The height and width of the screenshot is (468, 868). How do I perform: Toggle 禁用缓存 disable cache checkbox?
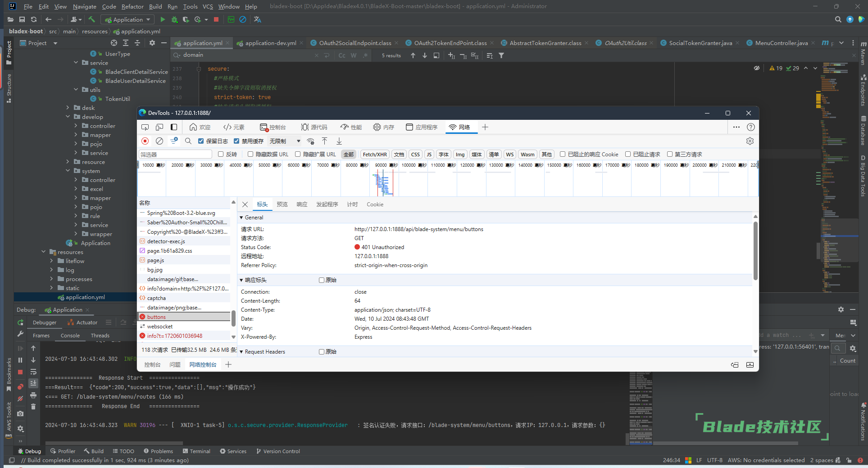click(236, 141)
